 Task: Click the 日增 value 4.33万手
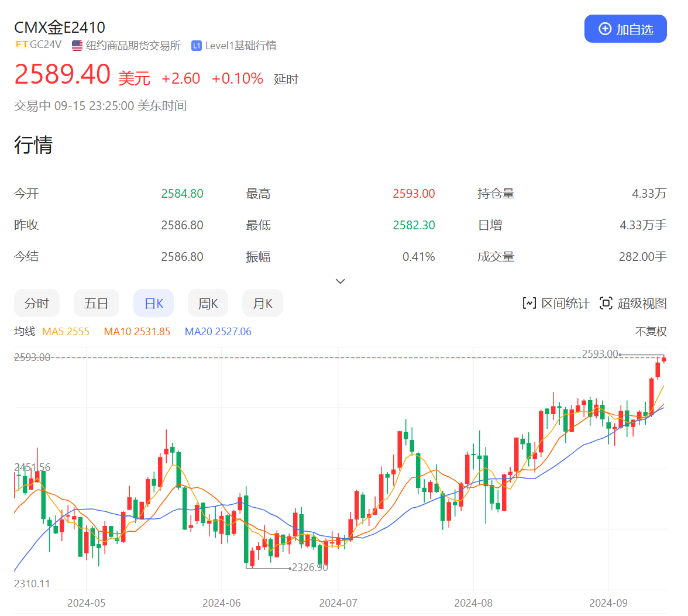click(644, 225)
